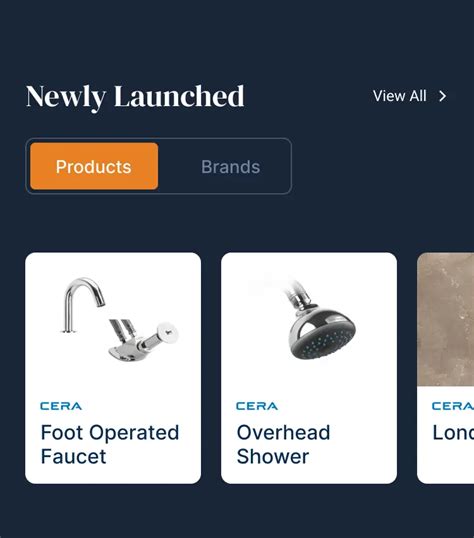Click the Foot Operated Faucet title text

[110, 444]
